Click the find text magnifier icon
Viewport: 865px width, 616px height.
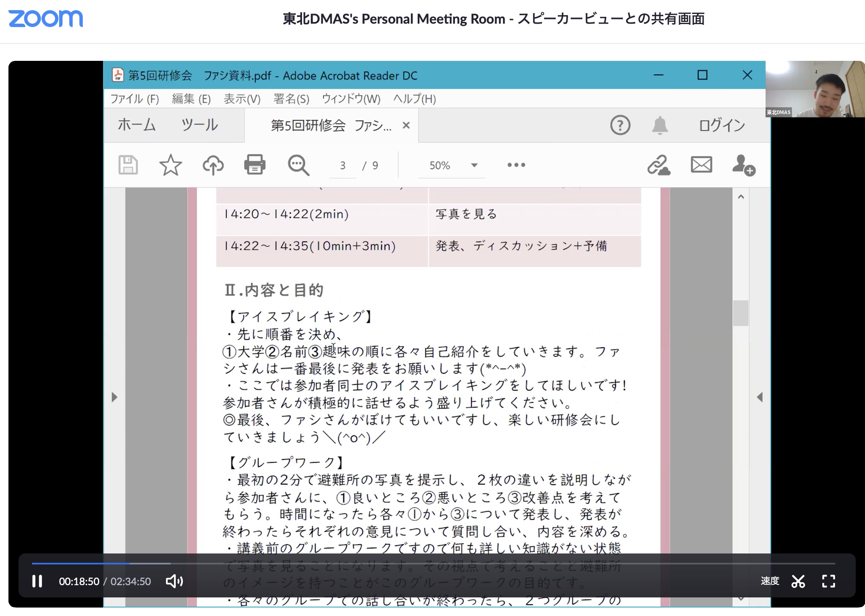pyautogui.click(x=298, y=165)
